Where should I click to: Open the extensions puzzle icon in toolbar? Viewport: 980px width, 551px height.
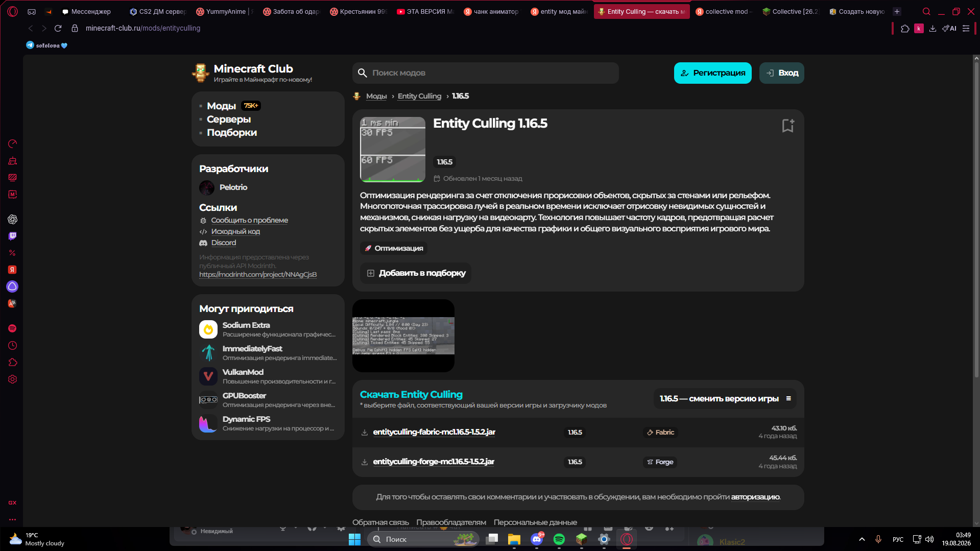coord(905,29)
